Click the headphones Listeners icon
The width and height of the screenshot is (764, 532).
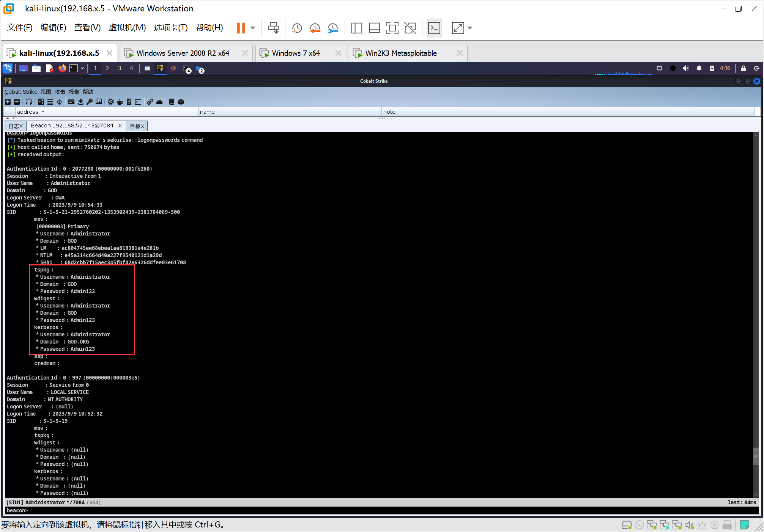[29, 102]
